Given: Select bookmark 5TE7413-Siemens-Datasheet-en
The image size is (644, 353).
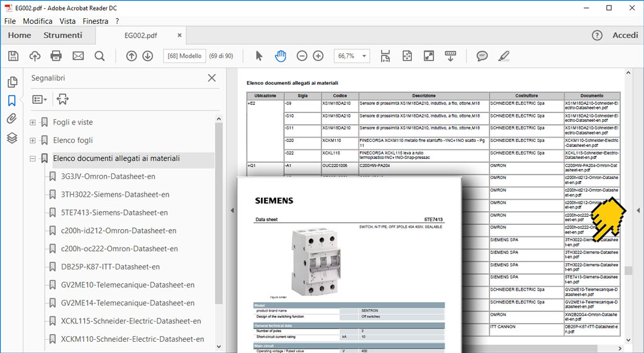Looking at the screenshot, I should pos(114,212).
